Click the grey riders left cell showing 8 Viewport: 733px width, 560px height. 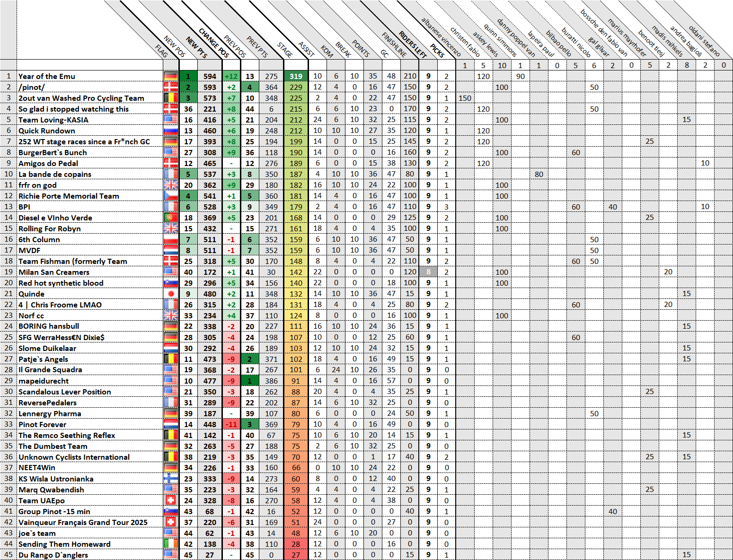pyautogui.click(x=428, y=272)
